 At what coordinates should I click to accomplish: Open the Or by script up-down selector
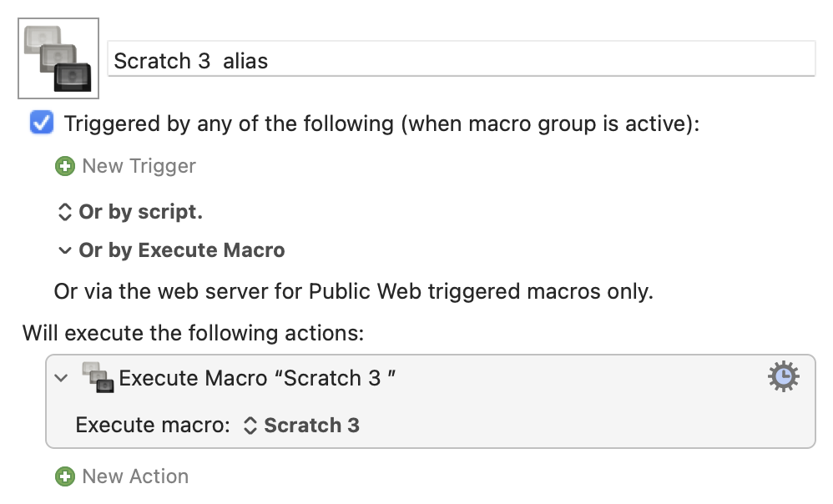(x=64, y=212)
